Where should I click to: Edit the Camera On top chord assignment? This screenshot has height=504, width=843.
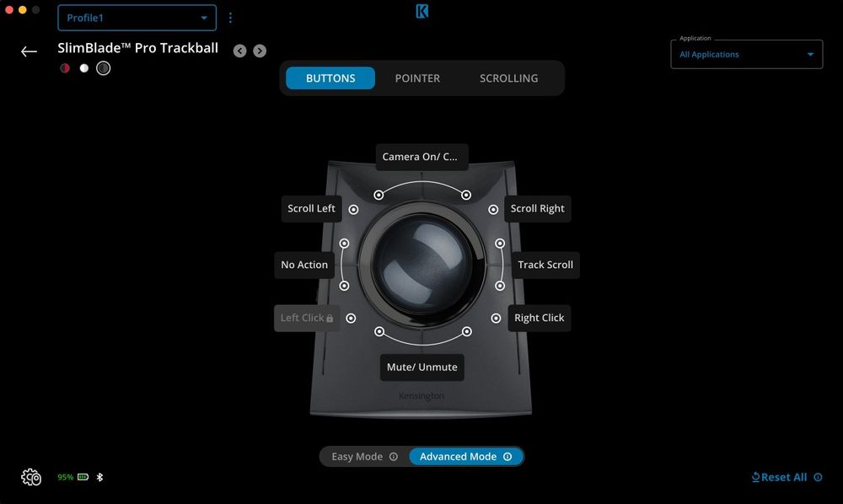tap(422, 157)
